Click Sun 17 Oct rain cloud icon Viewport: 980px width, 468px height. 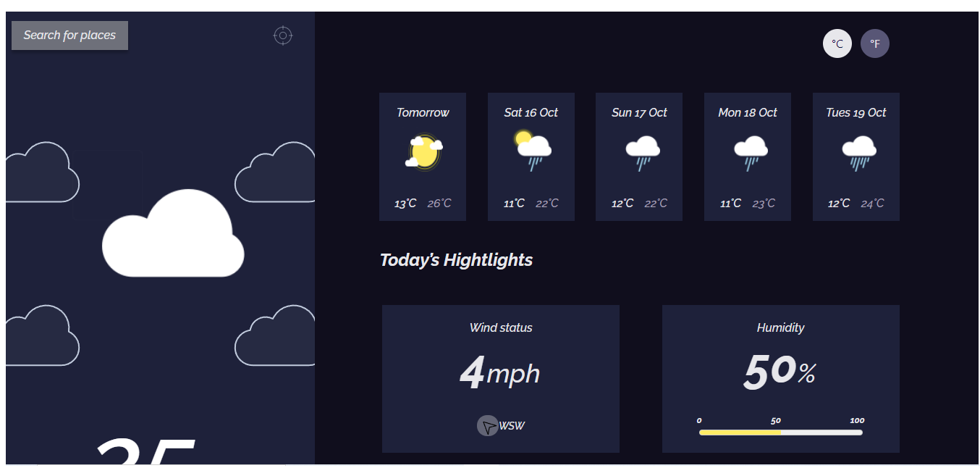[643, 154]
